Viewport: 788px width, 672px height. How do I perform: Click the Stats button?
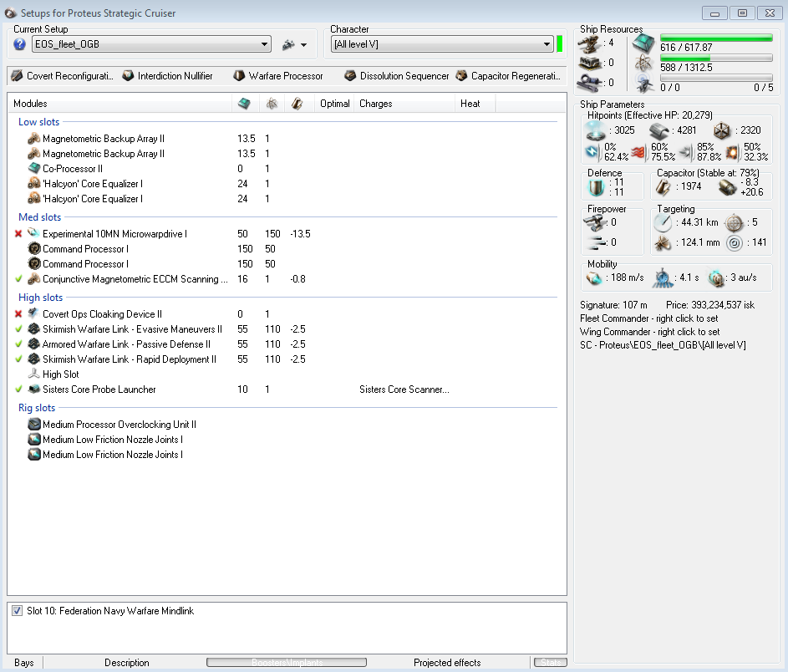[x=551, y=663]
